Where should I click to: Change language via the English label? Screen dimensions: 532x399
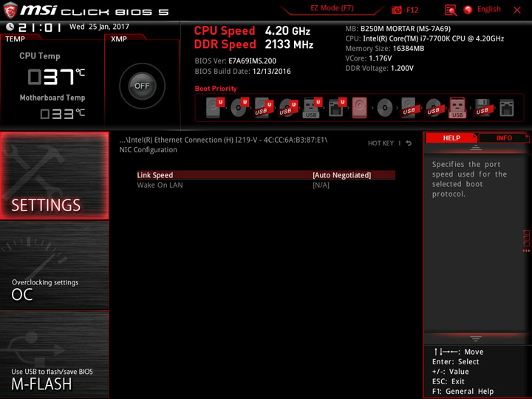[489, 10]
